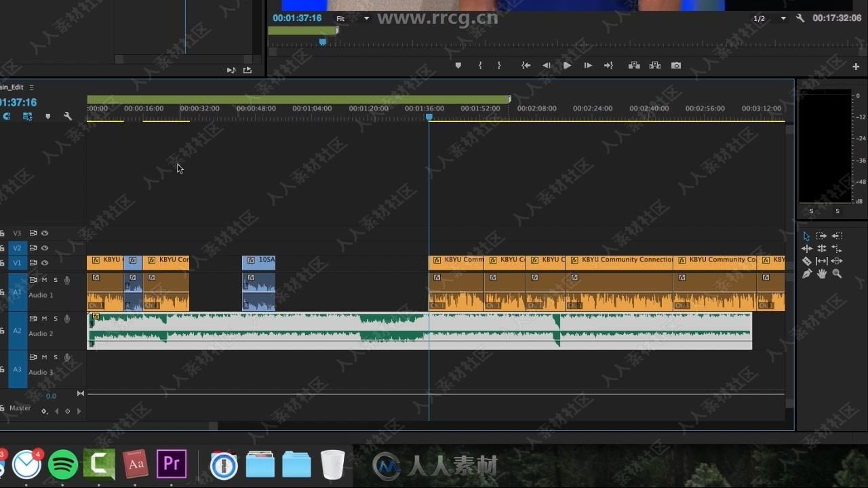Open timeline display settings wrench
The height and width of the screenshot is (488, 868).
click(x=68, y=117)
